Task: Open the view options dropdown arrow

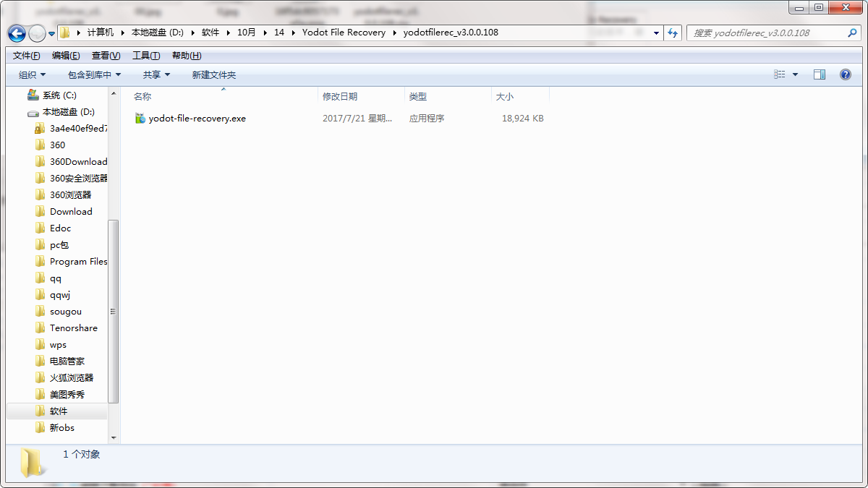Action: pyautogui.click(x=796, y=74)
